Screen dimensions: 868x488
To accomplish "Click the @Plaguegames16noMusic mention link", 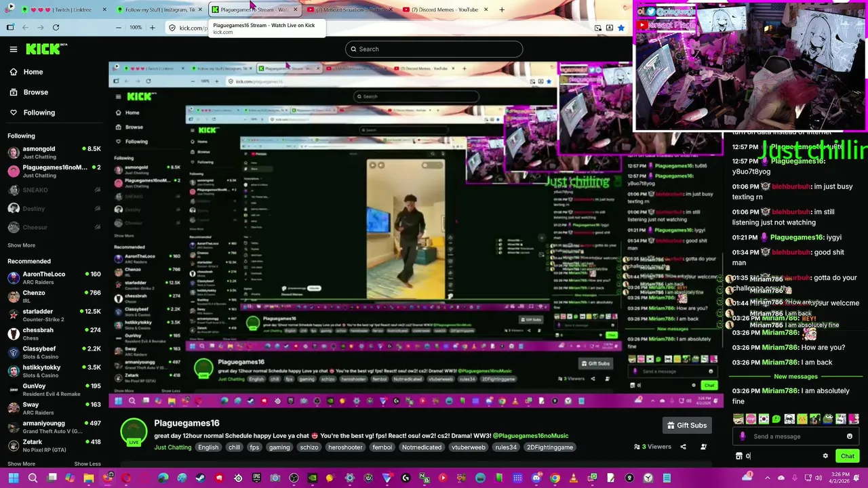I will click(x=530, y=436).
